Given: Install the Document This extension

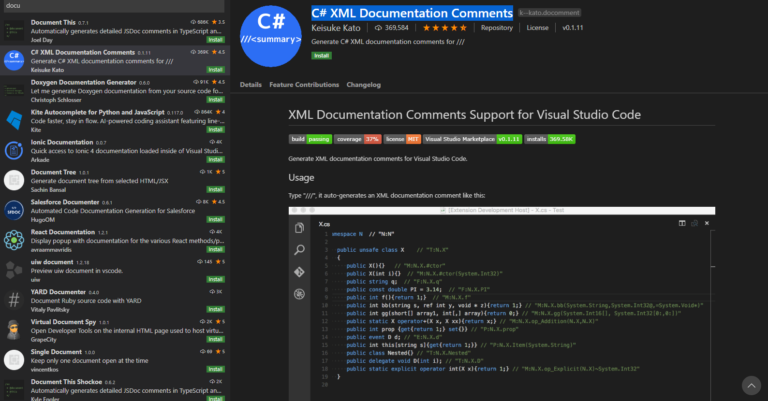Looking at the screenshot, I should pos(215,40).
